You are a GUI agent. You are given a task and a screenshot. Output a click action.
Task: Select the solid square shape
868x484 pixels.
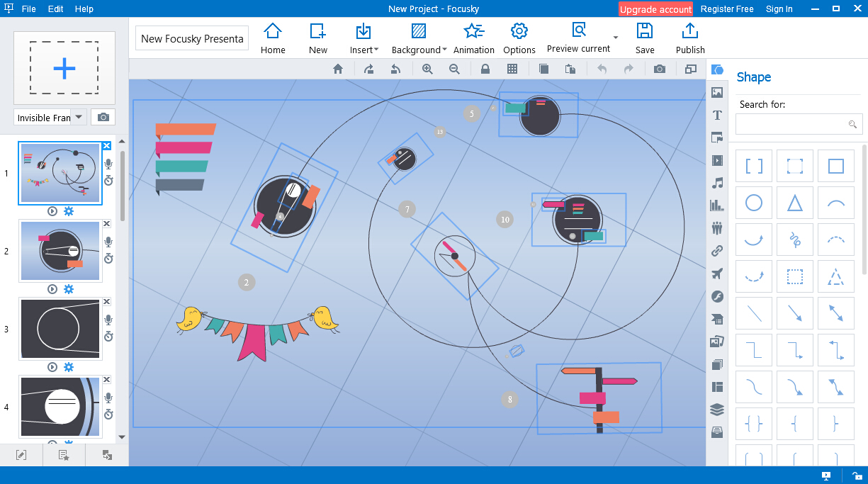pos(836,167)
